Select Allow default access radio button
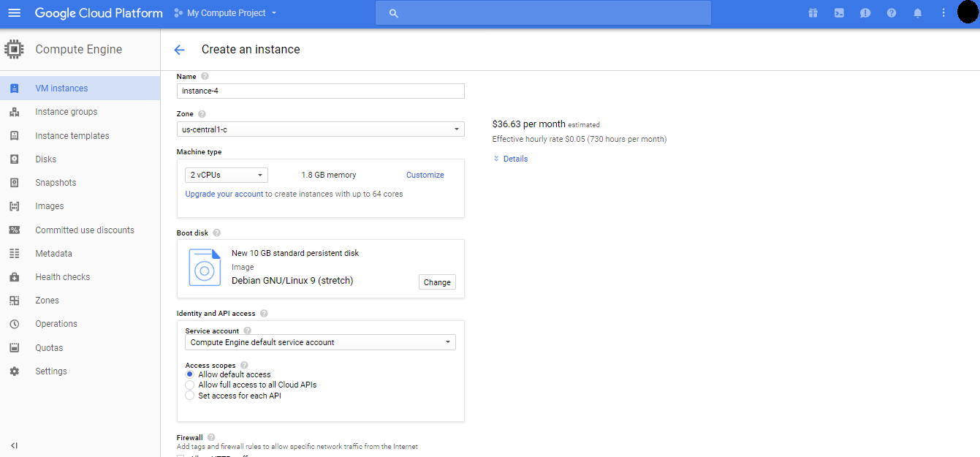The image size is (980, 457). [190, 374]
